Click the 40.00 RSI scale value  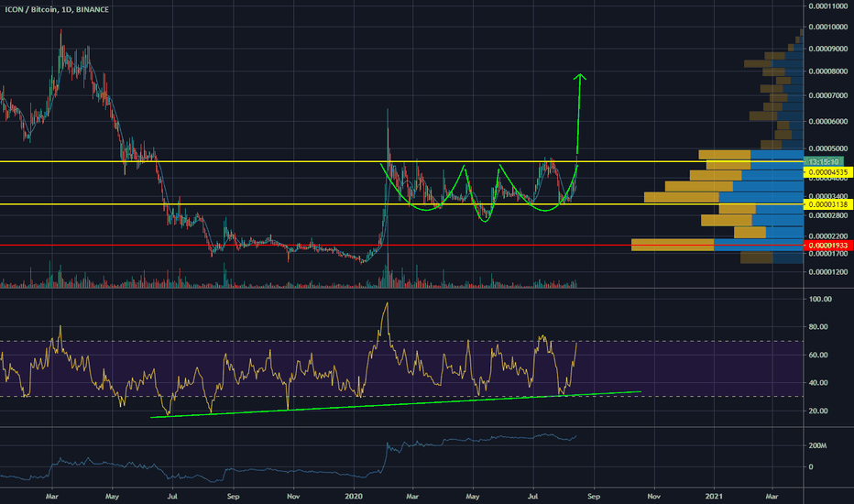click(818, 382)
